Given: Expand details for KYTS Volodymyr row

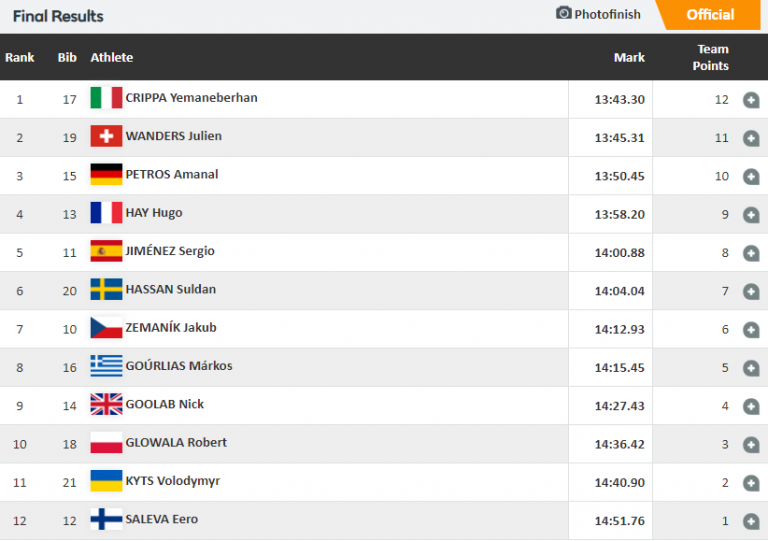Looking at the screenshot, I should click(x=751, y=483).
